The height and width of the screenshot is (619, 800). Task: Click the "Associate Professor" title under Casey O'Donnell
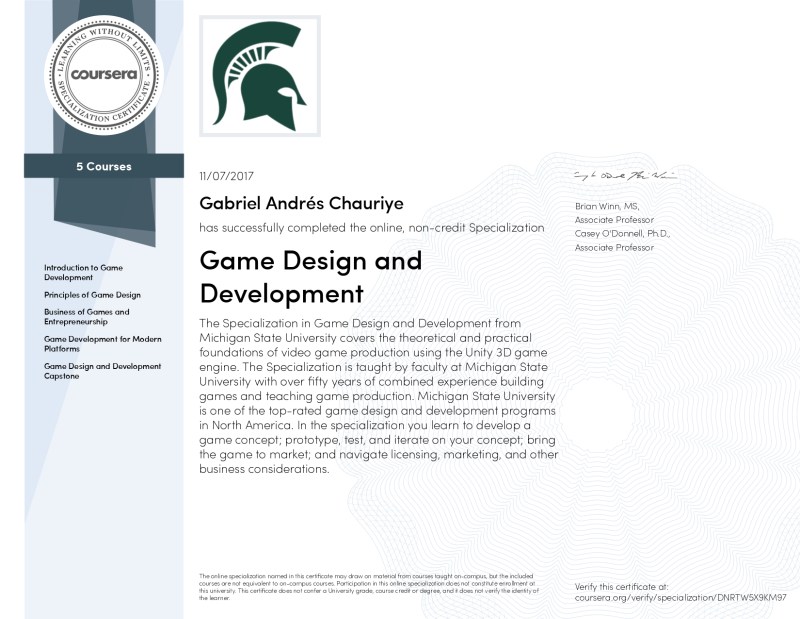614,247
